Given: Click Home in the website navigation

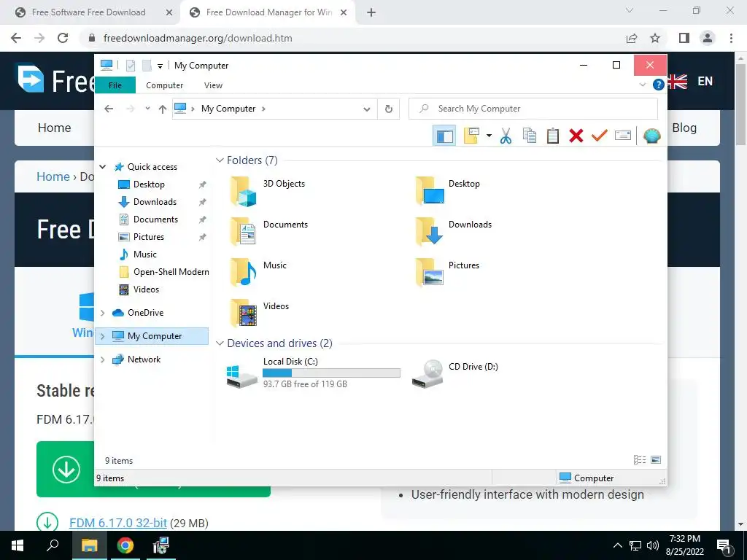Looking at the screenshot, I should (54, 128).
